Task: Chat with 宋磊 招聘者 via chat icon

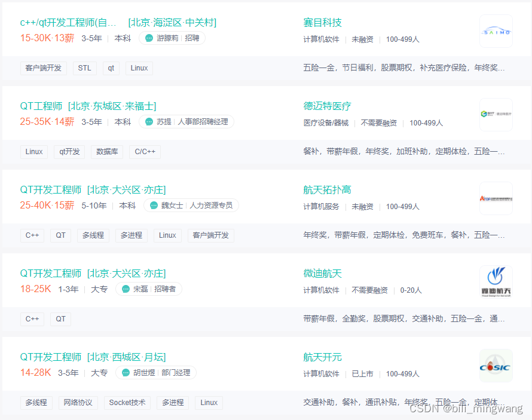Action: [126, 289]
